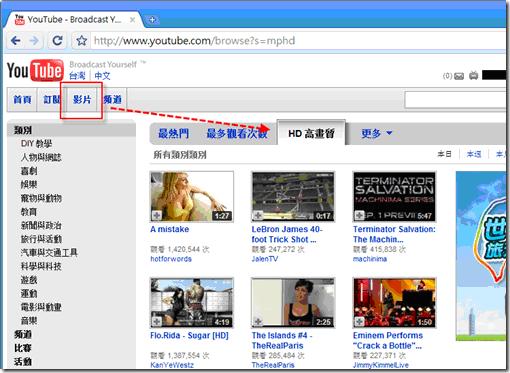Add 'A mistake' video to queue
510x373 pixels.
(x=156, y=216)
